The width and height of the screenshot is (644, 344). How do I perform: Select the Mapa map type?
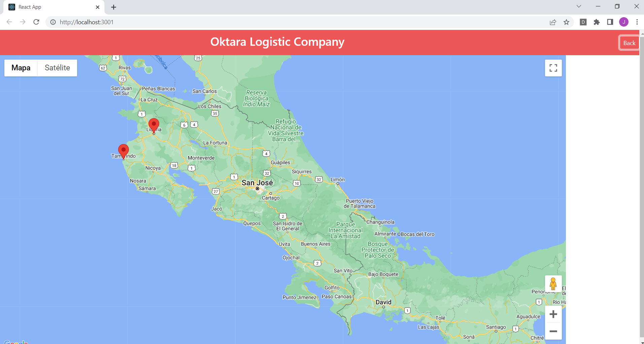[21, 68]
